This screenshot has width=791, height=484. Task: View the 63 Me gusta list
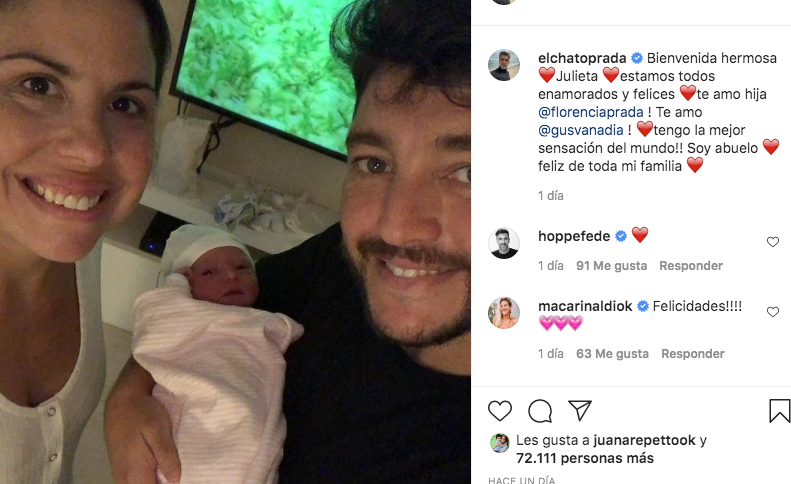pos(612,354)
